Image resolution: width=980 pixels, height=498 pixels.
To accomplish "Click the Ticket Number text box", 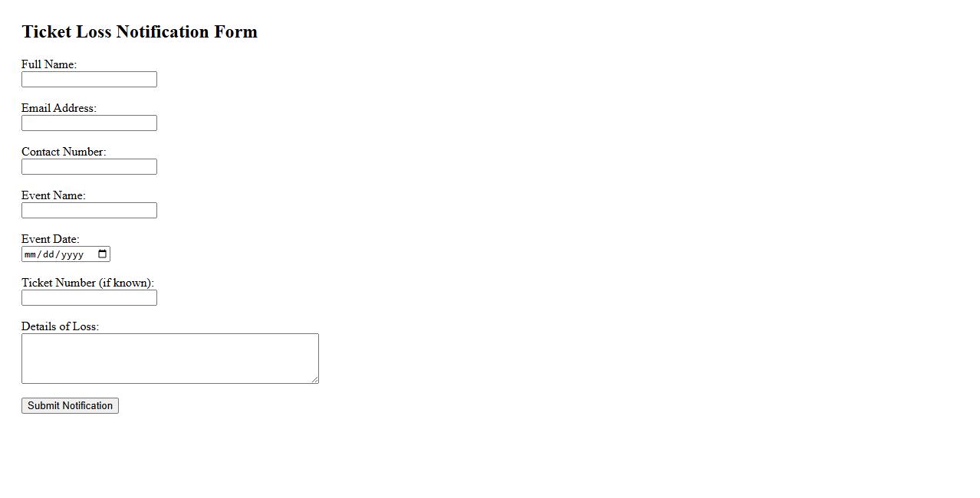I will coord(89,298).
